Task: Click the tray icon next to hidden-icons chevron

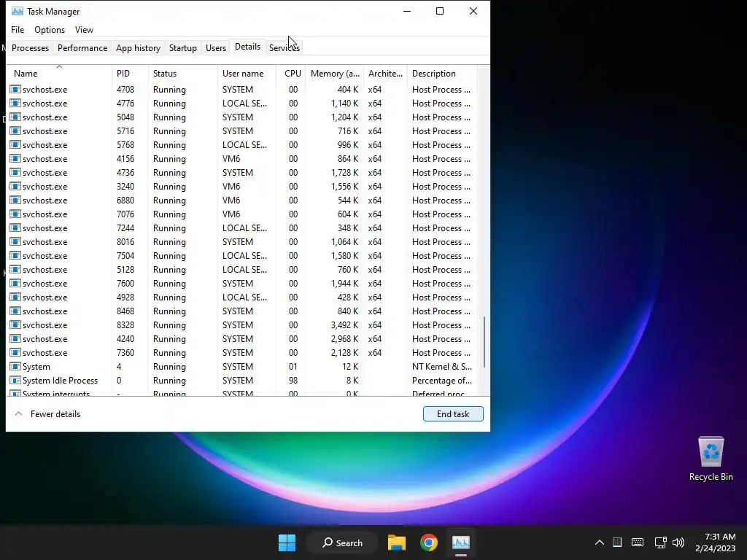Action: 617,542
